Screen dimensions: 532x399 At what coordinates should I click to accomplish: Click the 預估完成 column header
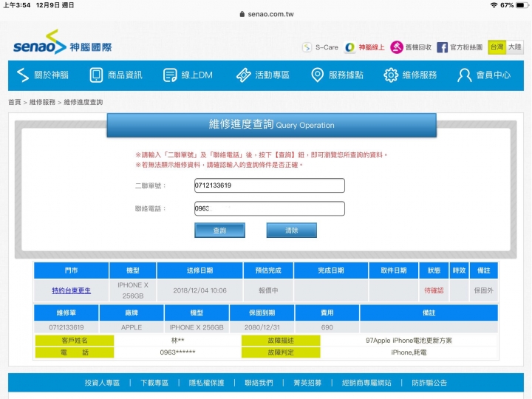[268, 270]
